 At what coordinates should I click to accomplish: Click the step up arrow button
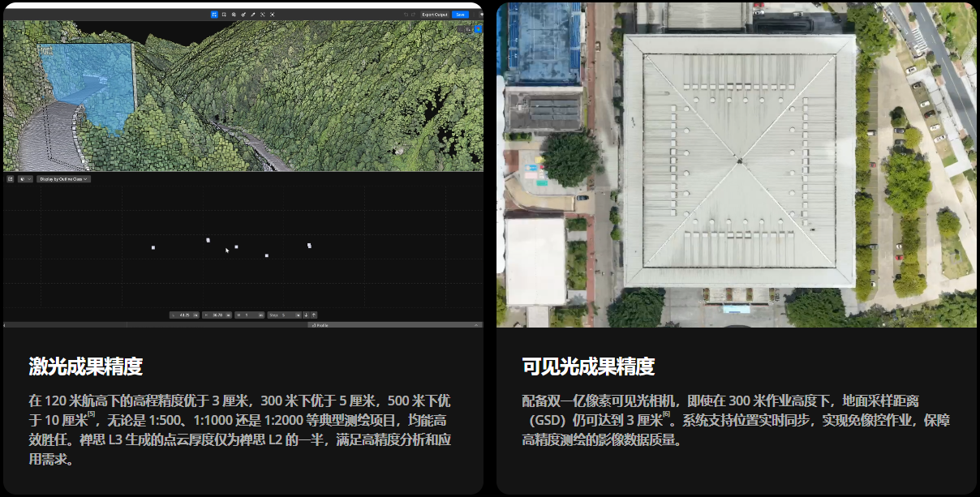(314, 315)
